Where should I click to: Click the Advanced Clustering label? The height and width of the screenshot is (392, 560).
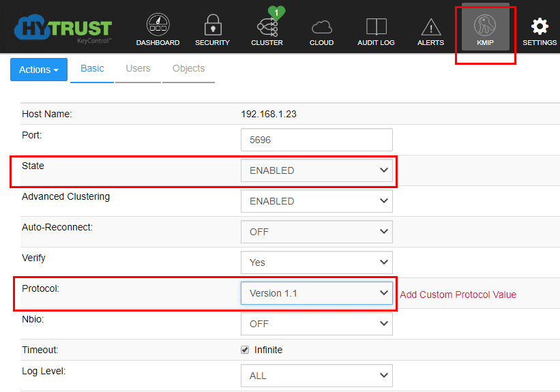pyautogui.click(x=65, y=197)
